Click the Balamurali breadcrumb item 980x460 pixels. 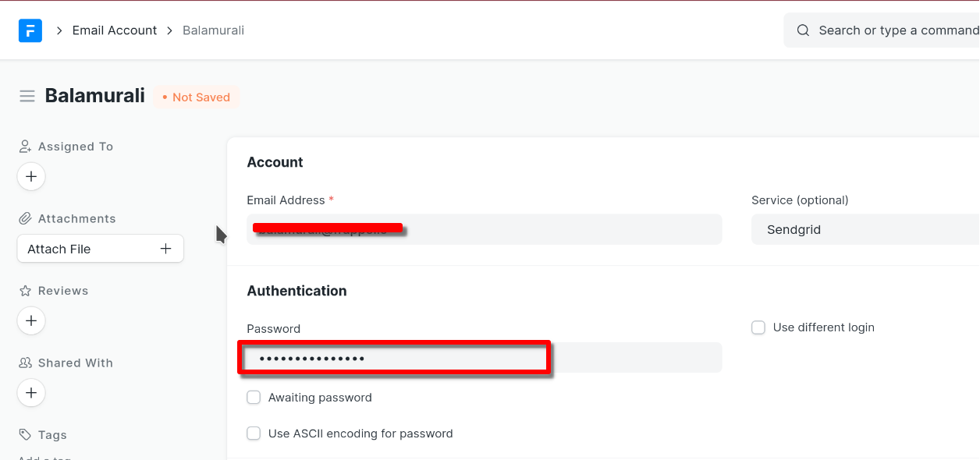[x=213, y=30]
